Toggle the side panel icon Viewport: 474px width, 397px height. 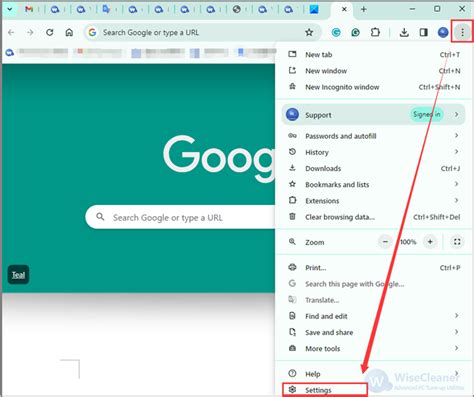pos(424,32)
